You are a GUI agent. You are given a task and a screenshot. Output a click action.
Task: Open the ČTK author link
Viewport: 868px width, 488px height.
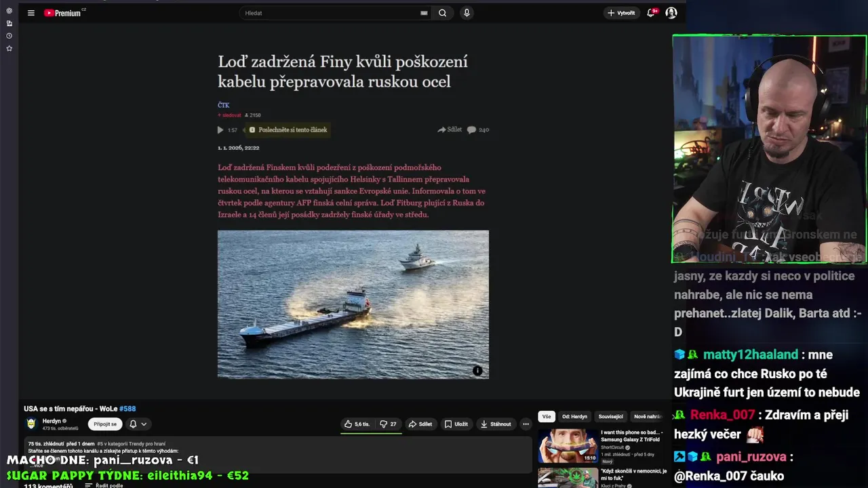224,105
